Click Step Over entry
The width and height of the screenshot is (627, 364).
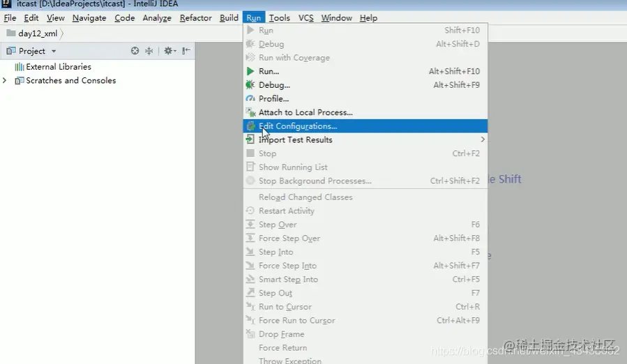click(365, 225)
